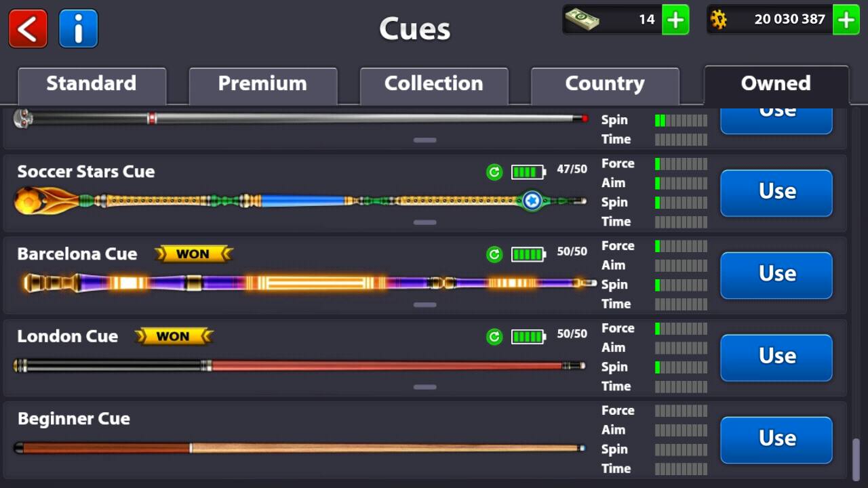868x488 pixels.
Task: Tap the cash balance 14
Action: 647,20
